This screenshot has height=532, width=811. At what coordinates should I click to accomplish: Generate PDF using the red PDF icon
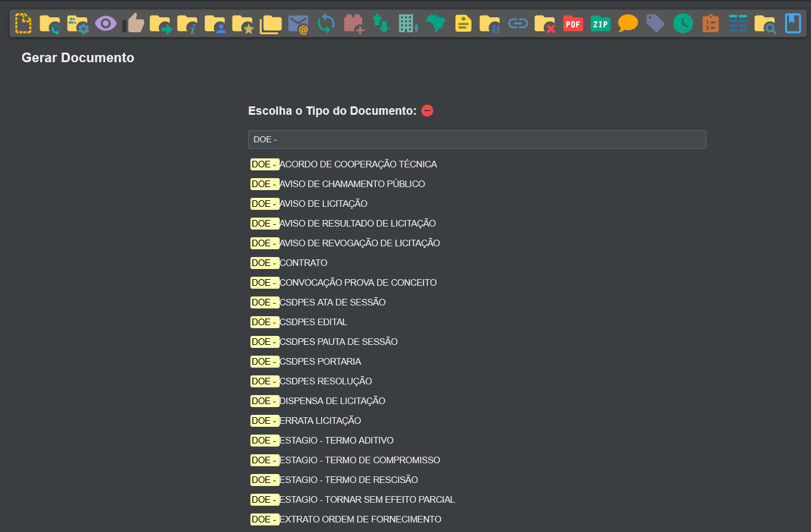(573, 24)
